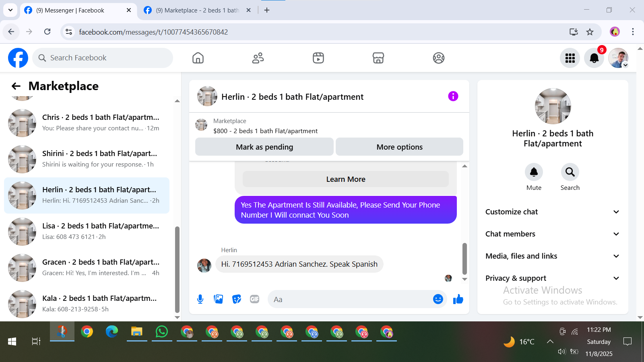
Task: Send a thumbs-up like
Action: click(x=458, y=299)
